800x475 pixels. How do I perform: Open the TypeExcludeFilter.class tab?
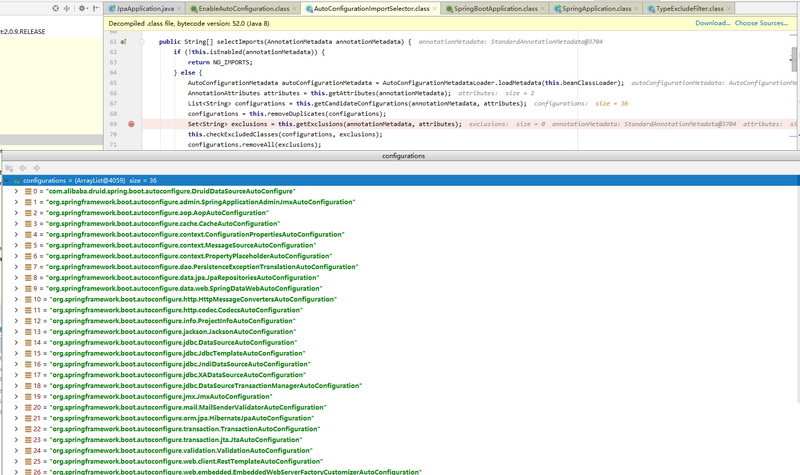[x=690, y=9]
